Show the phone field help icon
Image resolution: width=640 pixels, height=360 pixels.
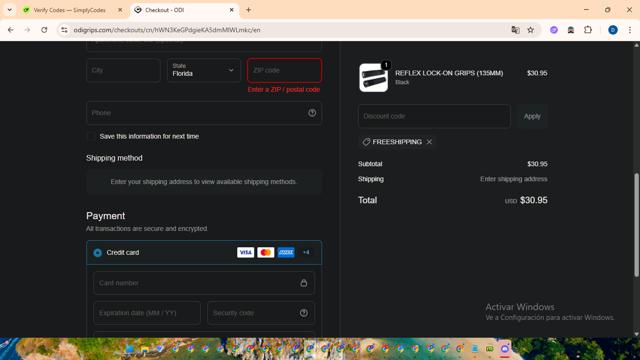tap(312, 113)
